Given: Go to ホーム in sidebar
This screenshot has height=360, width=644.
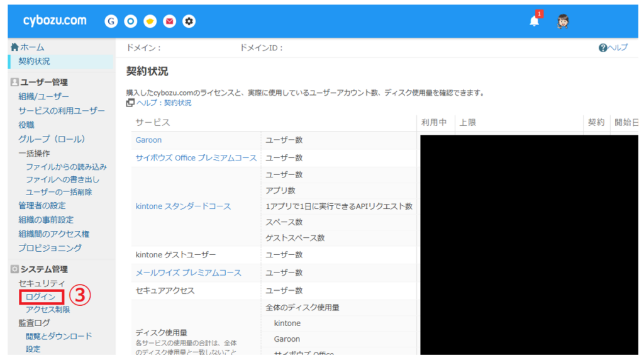Looking at the screenshot, I should [x=32, y=47].
